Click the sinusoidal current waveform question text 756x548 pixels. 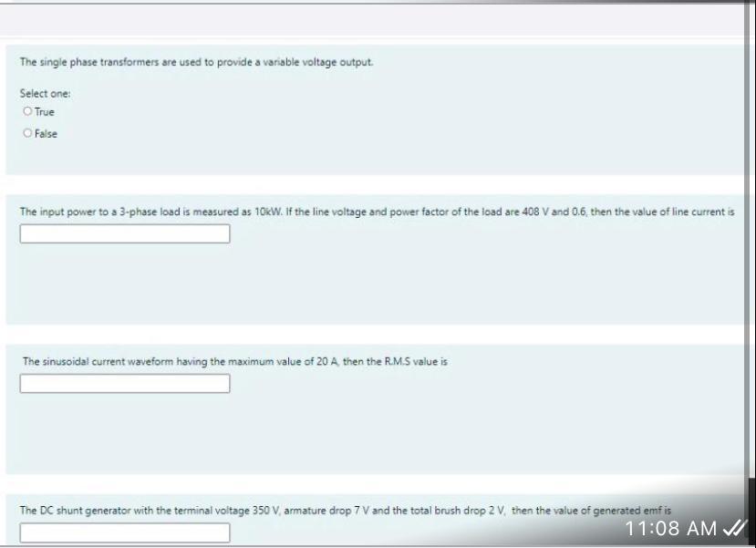pyautogui.click(x=234, y=361)
